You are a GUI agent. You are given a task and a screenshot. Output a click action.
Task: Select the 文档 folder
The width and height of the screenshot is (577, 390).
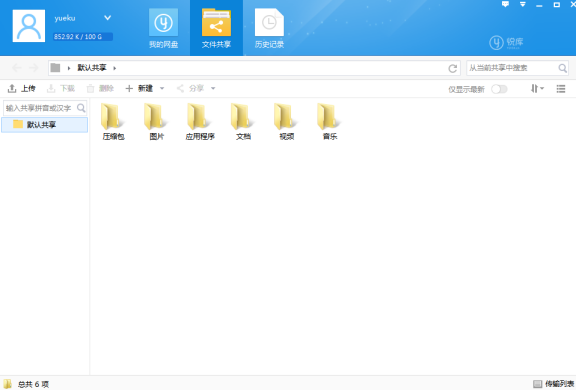[243, 122]
